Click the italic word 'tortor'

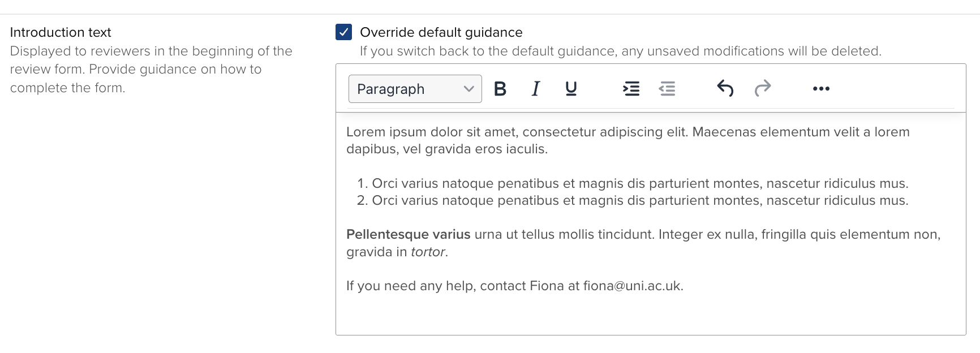click(428, 252)
